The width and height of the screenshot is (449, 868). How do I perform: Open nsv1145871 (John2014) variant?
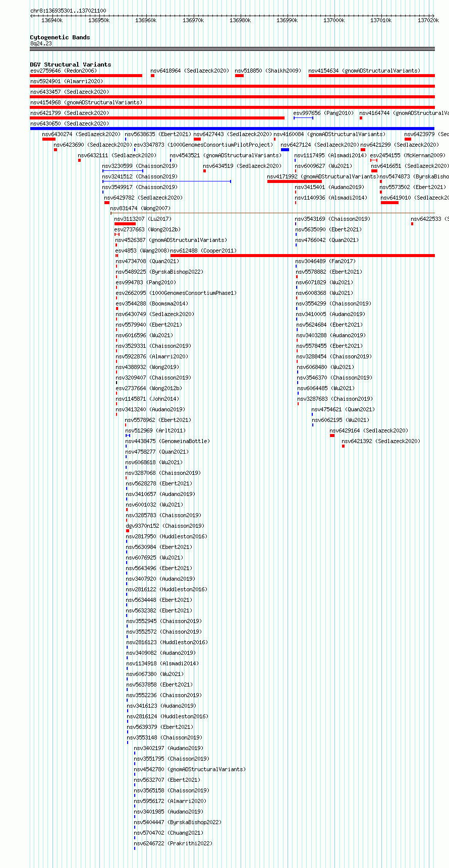point(148,399)
